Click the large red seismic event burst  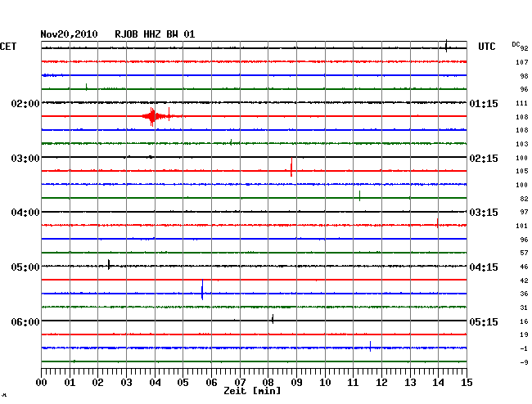153,117
